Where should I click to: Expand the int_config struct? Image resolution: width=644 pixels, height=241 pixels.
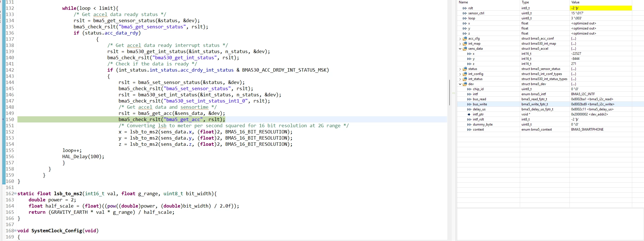(460, 74)
